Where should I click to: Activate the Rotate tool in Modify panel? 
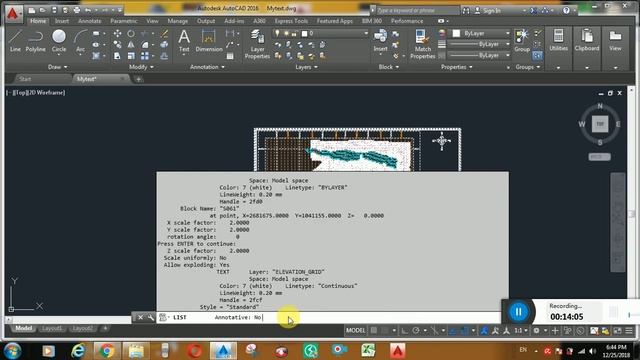131,33
